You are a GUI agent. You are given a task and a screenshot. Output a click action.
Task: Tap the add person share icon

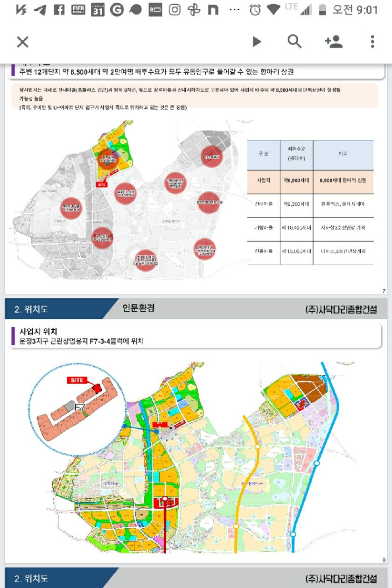(x=334, y=42)
